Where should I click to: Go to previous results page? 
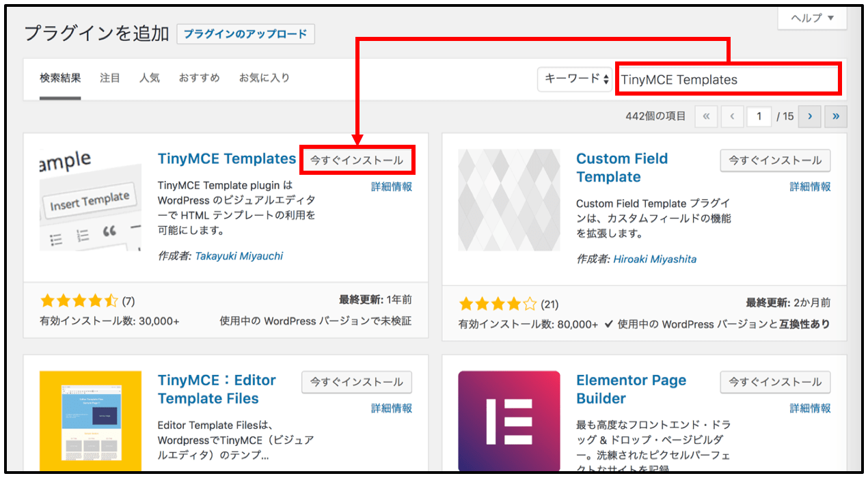(732, 116)
